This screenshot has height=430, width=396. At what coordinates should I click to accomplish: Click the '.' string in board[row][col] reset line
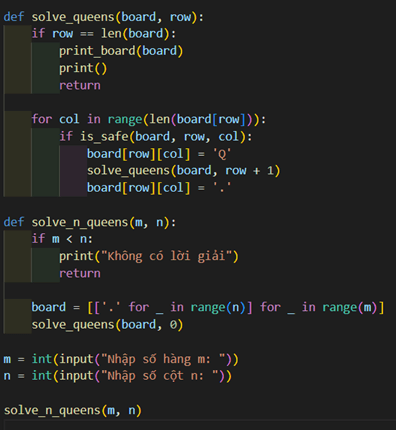222,187
